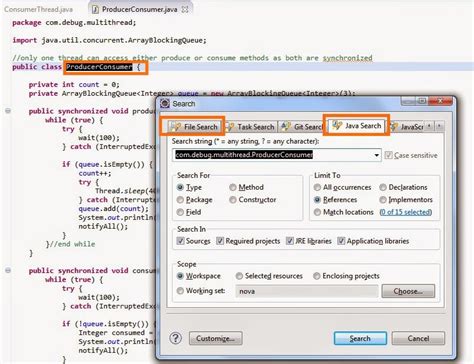The height and width of the screenshot is (364, 474).
Task: Click the working set field showing nova
Action: pyautogui.click(x=307, y=291)
